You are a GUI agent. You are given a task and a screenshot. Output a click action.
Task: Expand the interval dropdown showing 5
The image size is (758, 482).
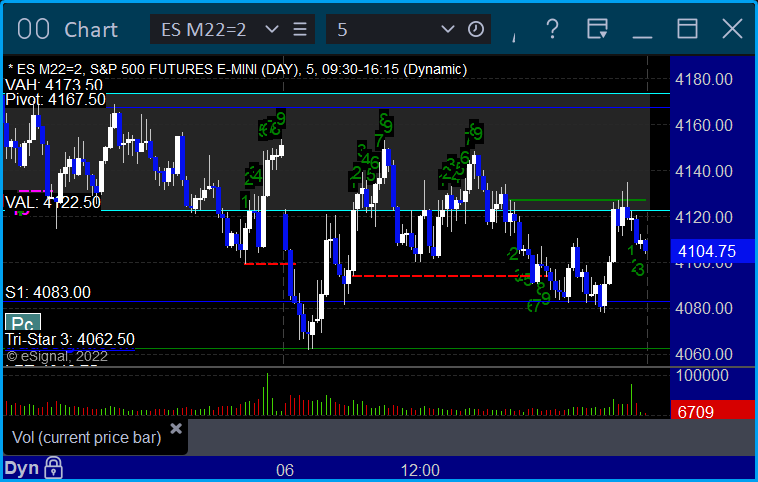coord(448,29)
